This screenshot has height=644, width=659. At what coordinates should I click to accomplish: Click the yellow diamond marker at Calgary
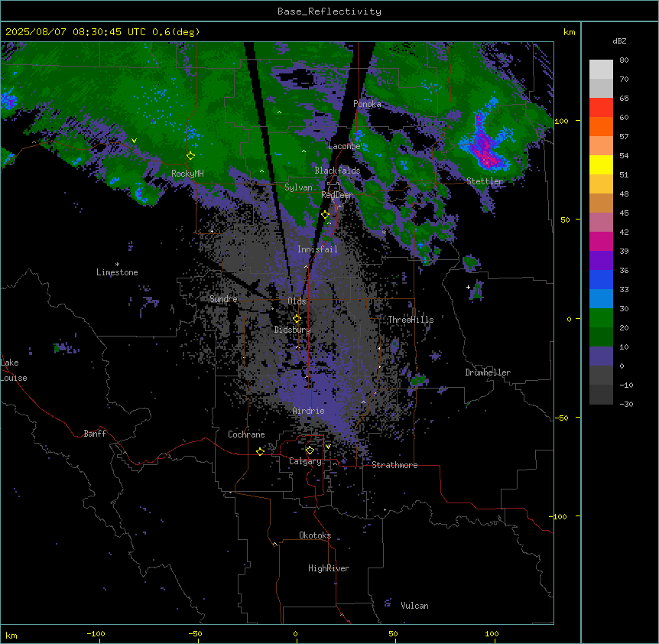310,450
